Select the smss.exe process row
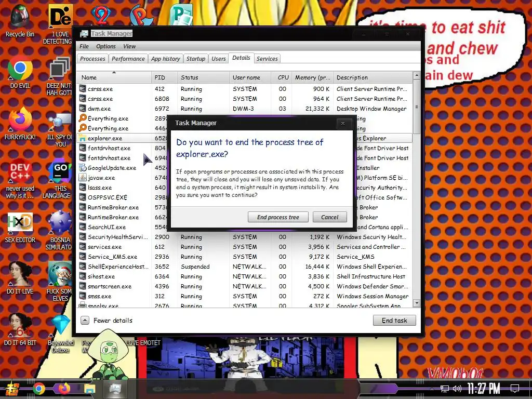 click(x=244, y=296)
